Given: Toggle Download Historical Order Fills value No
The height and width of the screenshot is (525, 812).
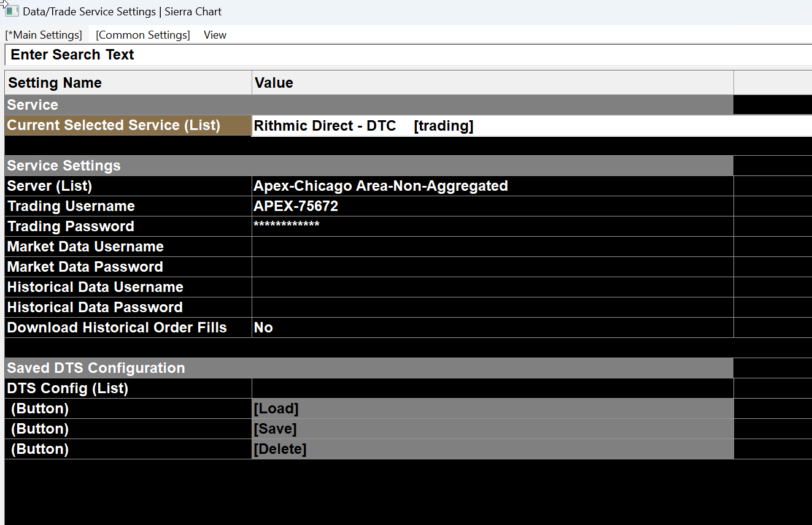Looking at the screenshot, I should coord(492,328).
